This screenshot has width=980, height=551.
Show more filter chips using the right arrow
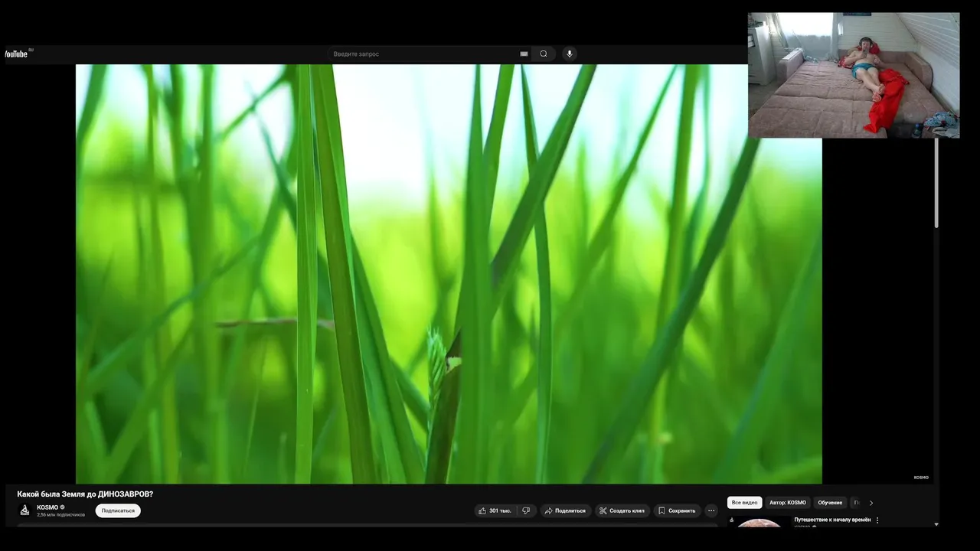[x=871, y=503]
